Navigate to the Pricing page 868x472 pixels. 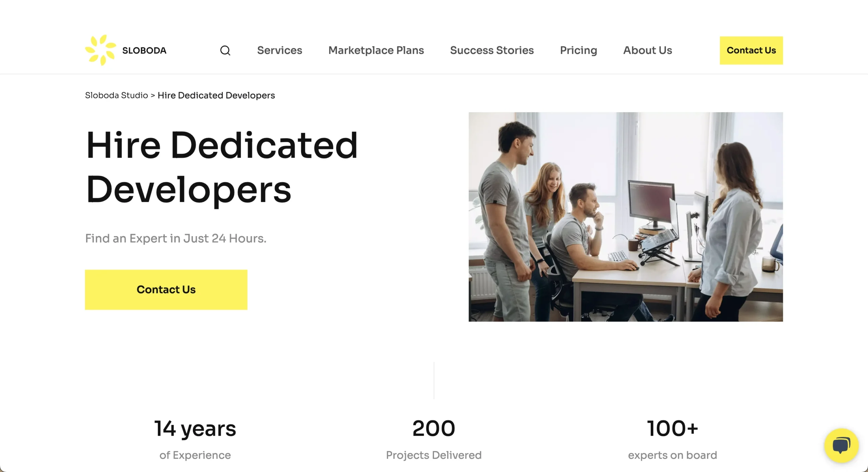click(578, 50)
